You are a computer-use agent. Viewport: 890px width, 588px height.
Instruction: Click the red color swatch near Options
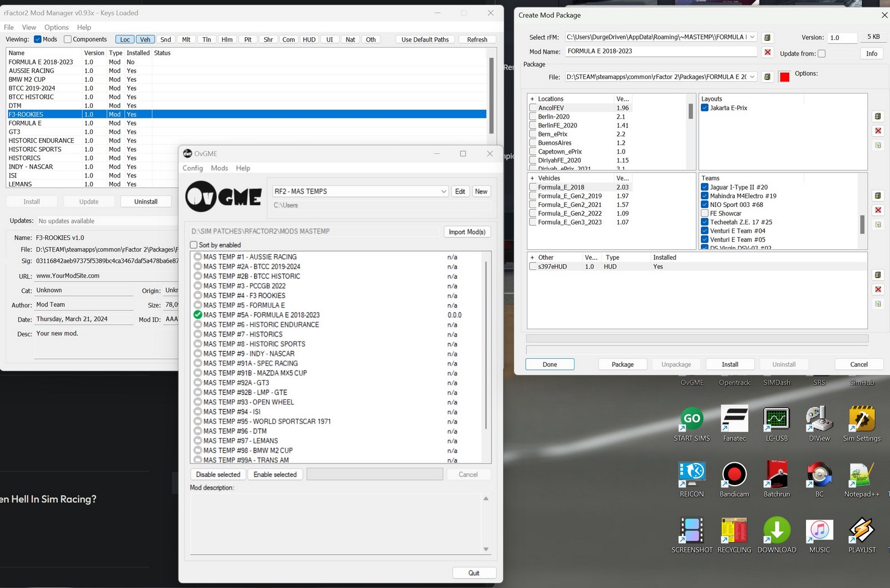coord(784,77)
